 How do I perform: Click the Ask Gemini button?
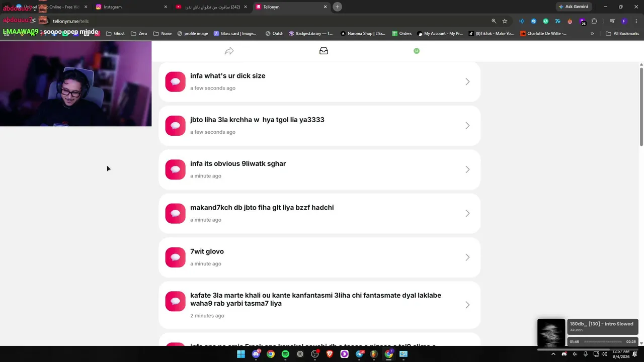click(573, 7)
